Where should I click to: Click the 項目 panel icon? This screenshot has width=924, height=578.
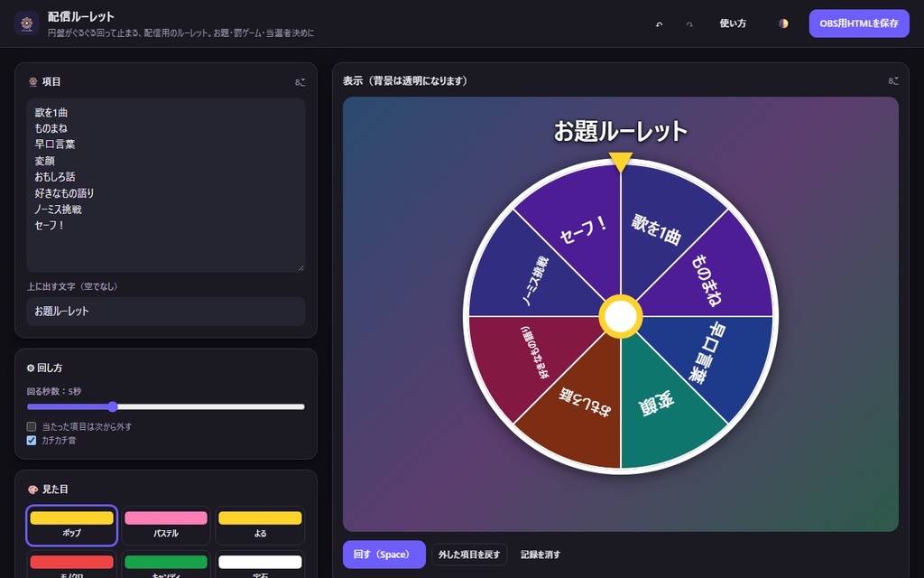(x=33, y=81)
